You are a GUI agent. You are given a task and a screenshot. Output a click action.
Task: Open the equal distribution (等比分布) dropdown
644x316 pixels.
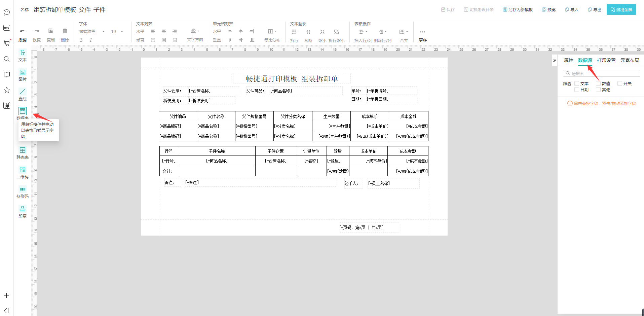[272, 32]
